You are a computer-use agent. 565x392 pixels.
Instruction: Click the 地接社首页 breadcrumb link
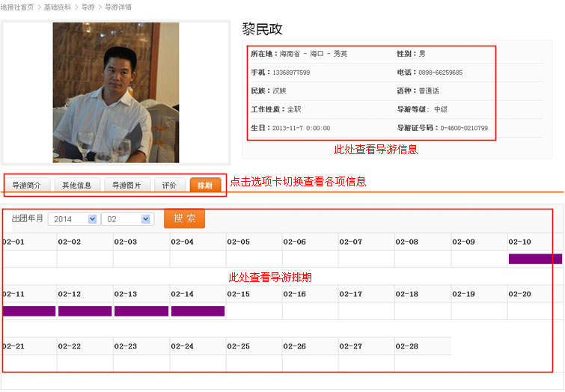17,7
